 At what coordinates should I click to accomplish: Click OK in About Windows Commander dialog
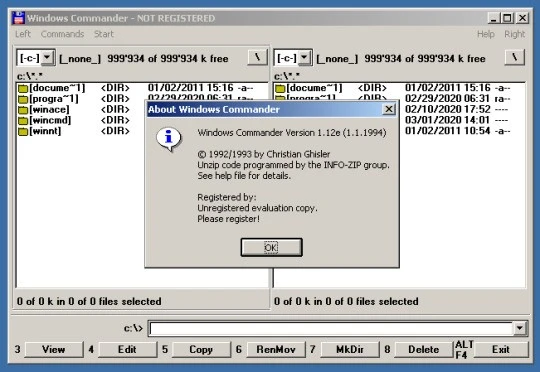(271, 247)
